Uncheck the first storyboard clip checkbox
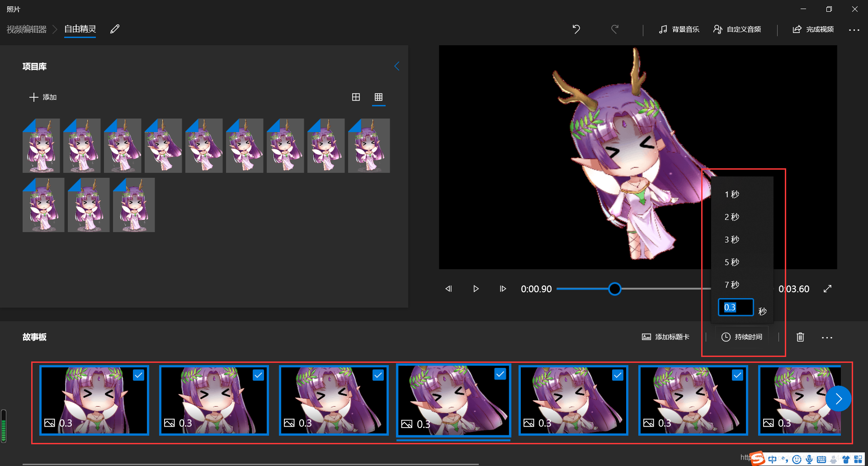This screenshot has height=466, width=868. pos(138,375)
